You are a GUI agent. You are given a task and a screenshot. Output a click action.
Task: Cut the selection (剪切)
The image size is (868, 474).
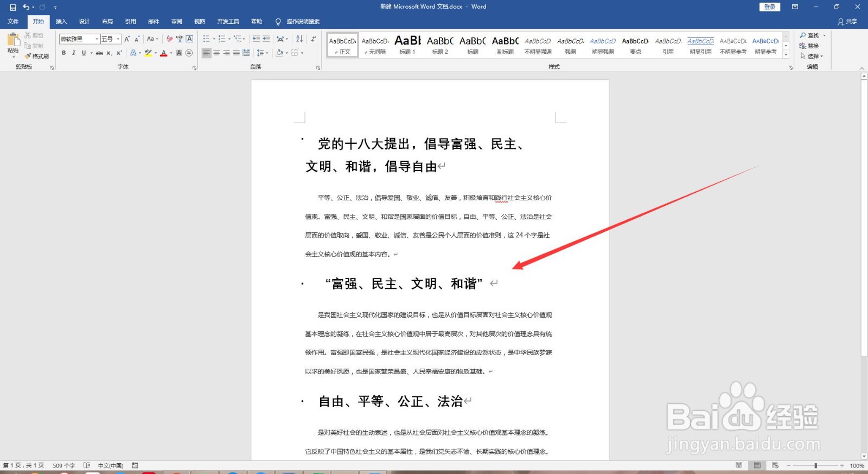(x=34, y=35)
